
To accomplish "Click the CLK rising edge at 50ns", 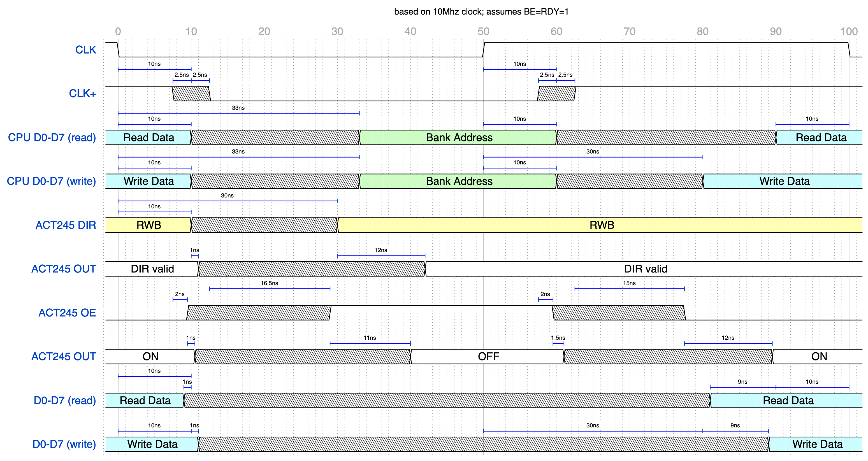I will 484,50.
